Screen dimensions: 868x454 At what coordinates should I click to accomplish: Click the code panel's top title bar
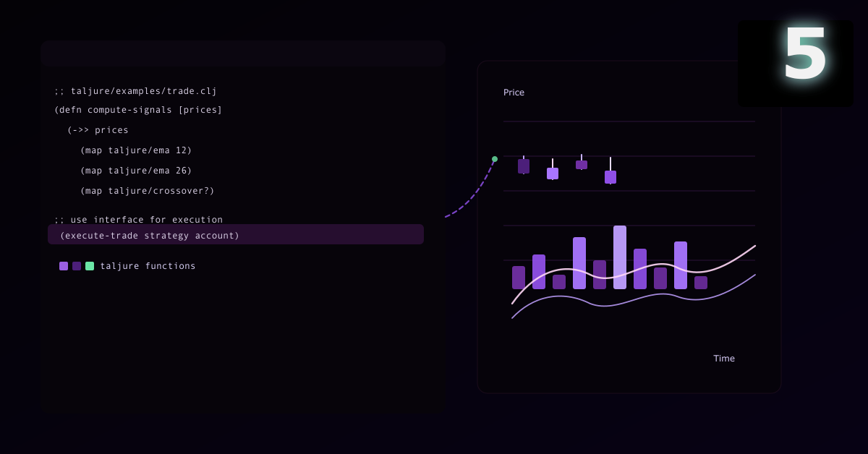coord(243,53)
